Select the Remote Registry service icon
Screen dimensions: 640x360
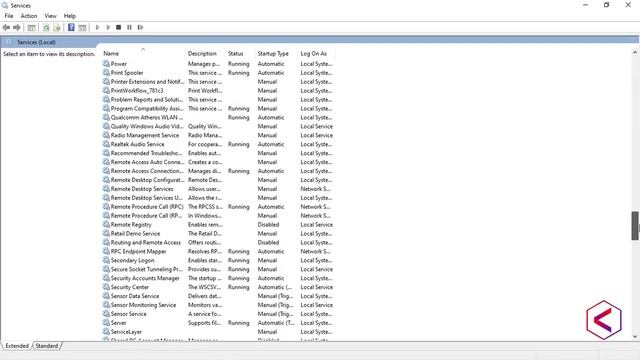106,224
